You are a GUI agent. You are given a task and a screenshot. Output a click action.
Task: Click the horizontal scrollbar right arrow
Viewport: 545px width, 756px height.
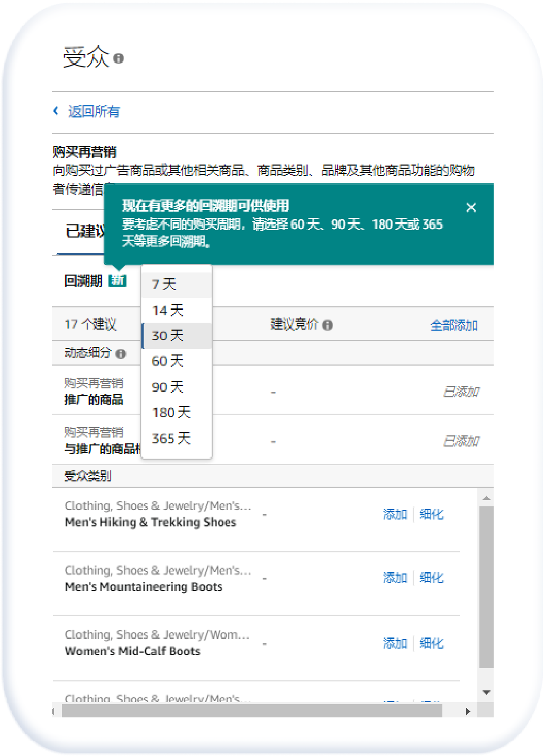pyautogui.click(x=467, y=713)
